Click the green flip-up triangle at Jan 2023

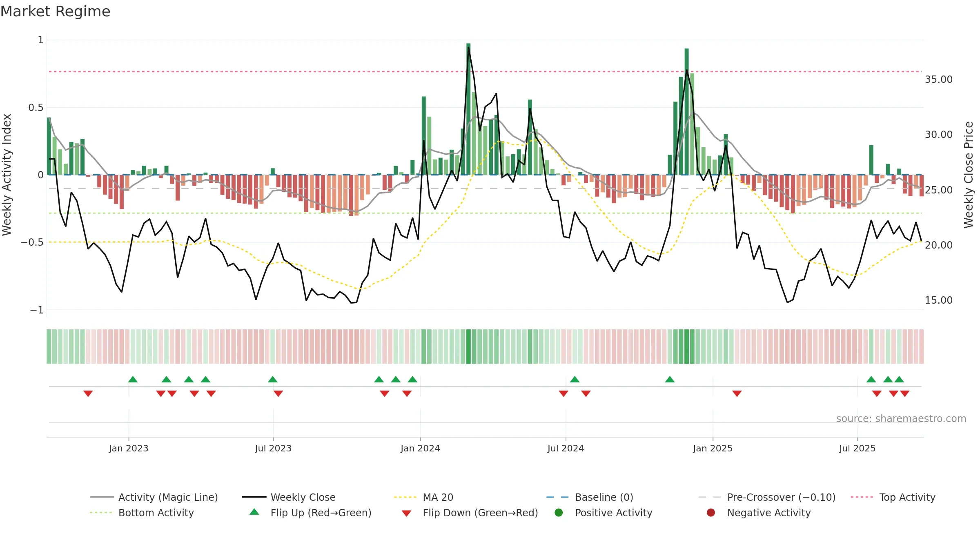[x=133, y=379]
